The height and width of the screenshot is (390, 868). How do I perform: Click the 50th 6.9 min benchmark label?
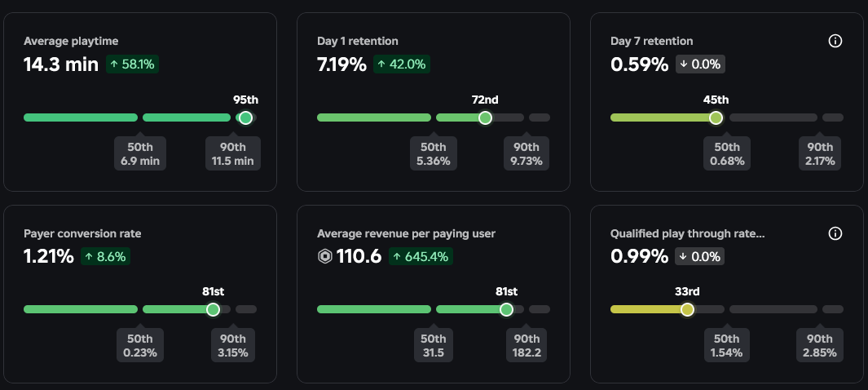(140, 154)
